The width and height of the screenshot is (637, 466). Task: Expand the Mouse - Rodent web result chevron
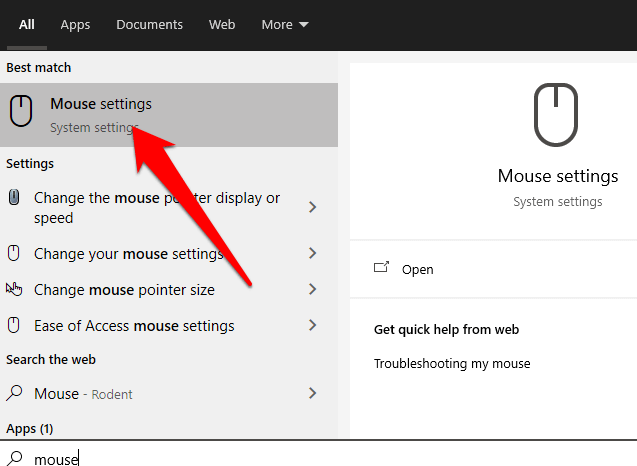pyautogui.click(x=312, y=394)
